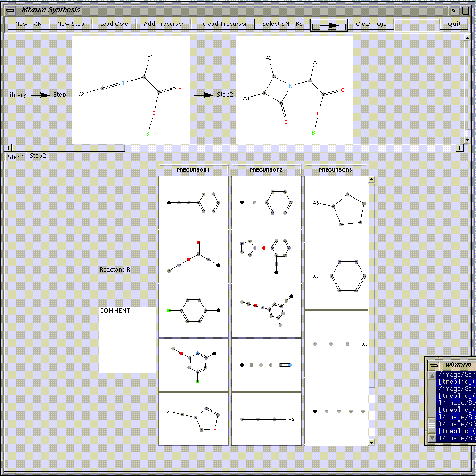Viewport: 476px width, 476px height.
Task: Click the Mixture Synthesis minimize dot button
Action: (454, 10)
